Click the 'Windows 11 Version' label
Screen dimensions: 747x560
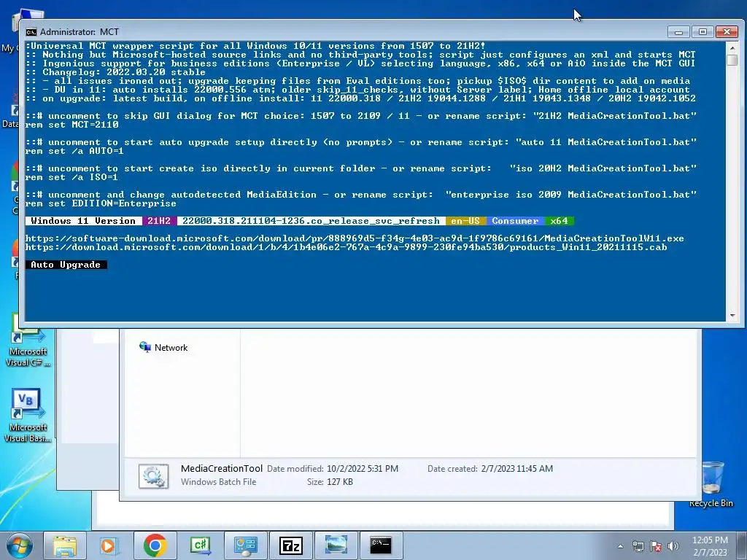pyautogui.click(x=83, y=221)
